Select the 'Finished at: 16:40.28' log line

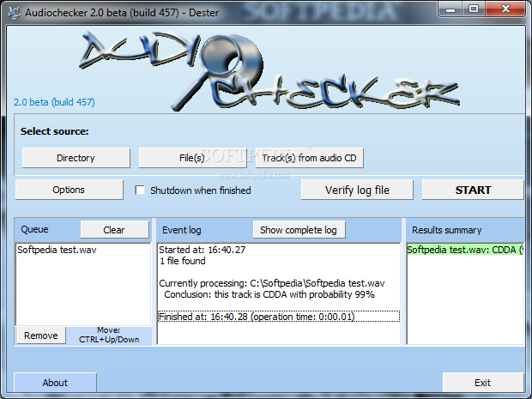click(x=279, y=317)
